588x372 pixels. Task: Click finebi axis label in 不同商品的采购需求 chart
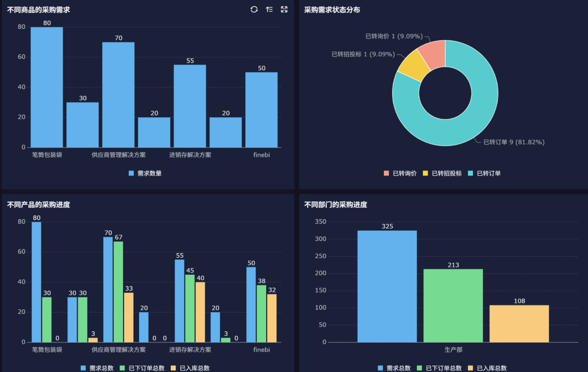tap(262, 155)
